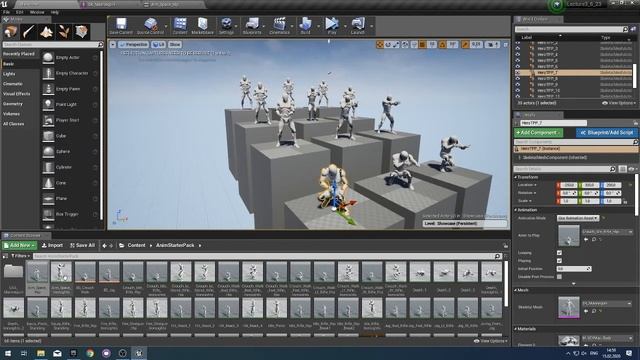
Task: Navigate back in Content Browser history
Action: (104, 245)
